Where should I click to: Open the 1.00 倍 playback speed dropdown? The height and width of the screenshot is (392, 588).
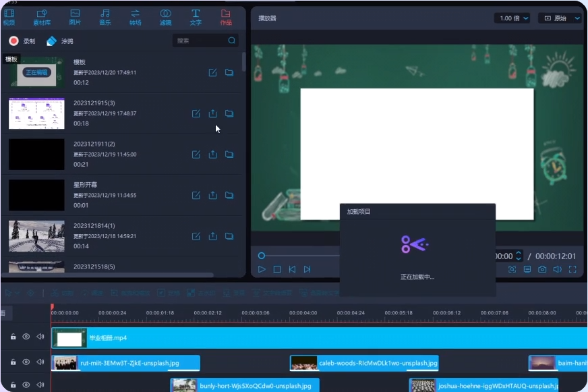[x=512, y=18]
